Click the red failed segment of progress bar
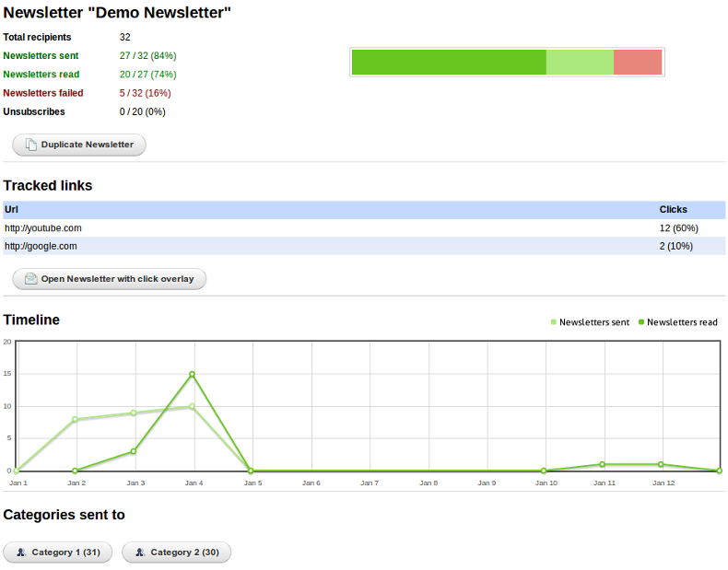 (x=638, y=62)
